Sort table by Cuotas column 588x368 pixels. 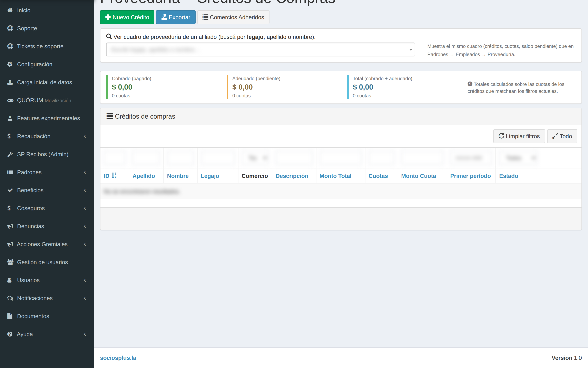click(x=378, y=176)
